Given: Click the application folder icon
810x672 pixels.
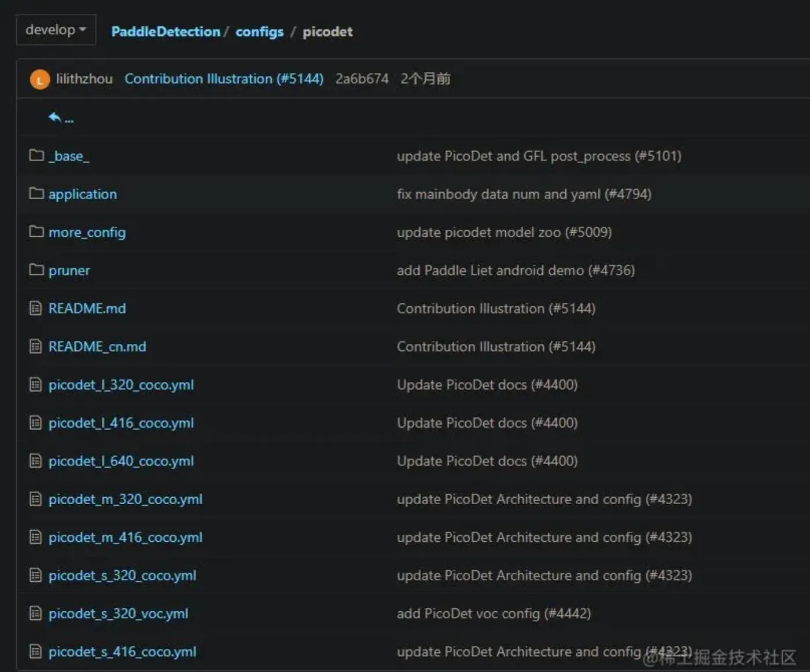Looking at the screenshot, I should (36, 193).
